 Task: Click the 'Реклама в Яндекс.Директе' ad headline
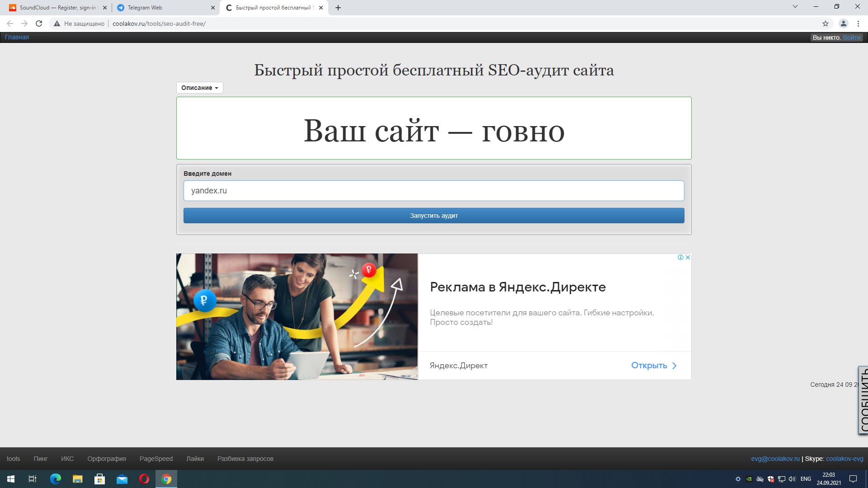pyautogui.click(x=518, y=287)
